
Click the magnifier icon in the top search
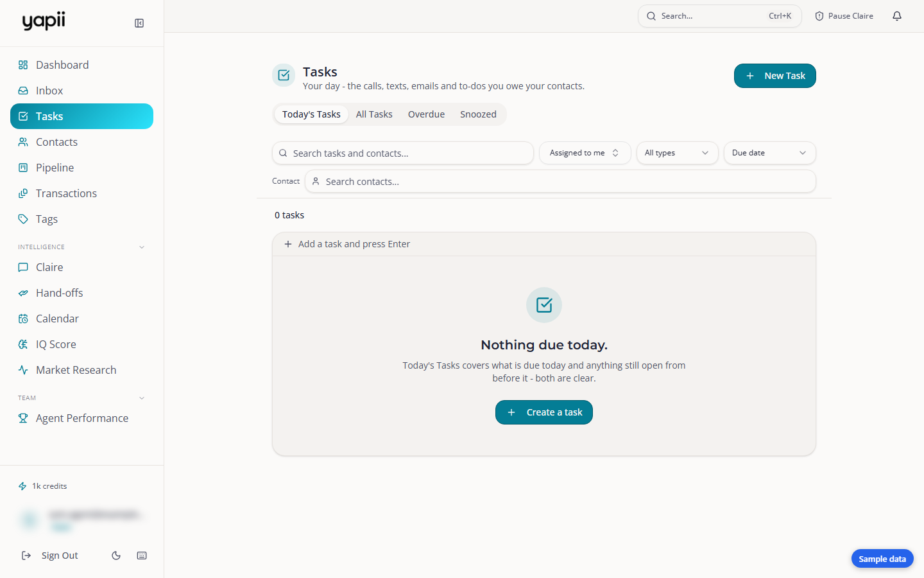point(651,16)
